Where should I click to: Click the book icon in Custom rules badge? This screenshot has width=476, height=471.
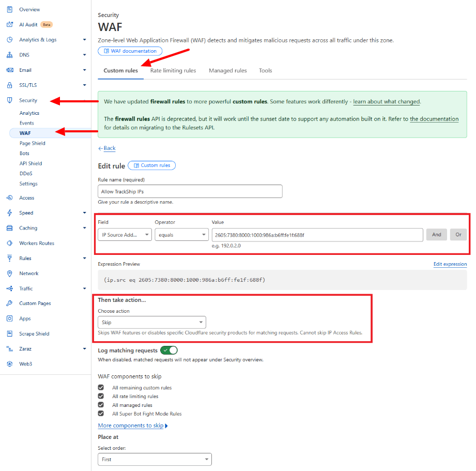[136, 165]
